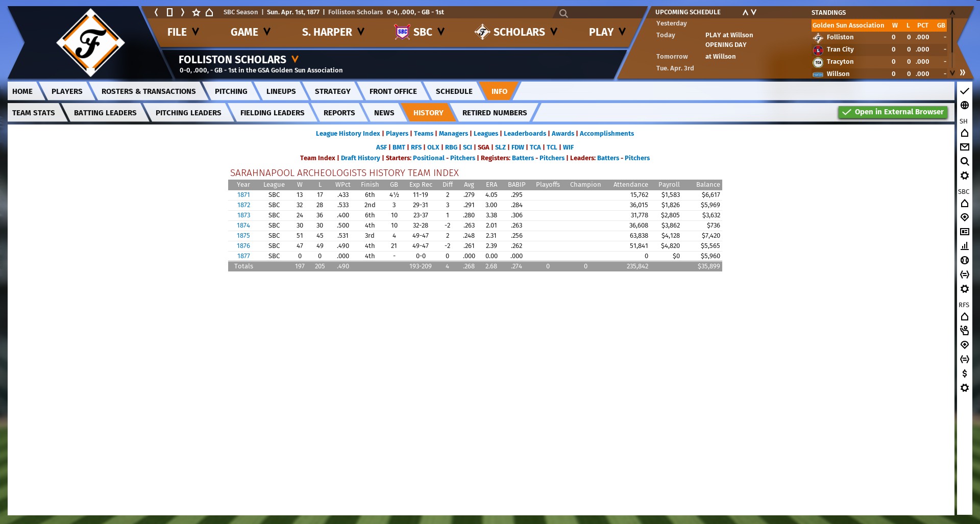Open the FILE menu
980x524 pixels.
click(183, 32)
